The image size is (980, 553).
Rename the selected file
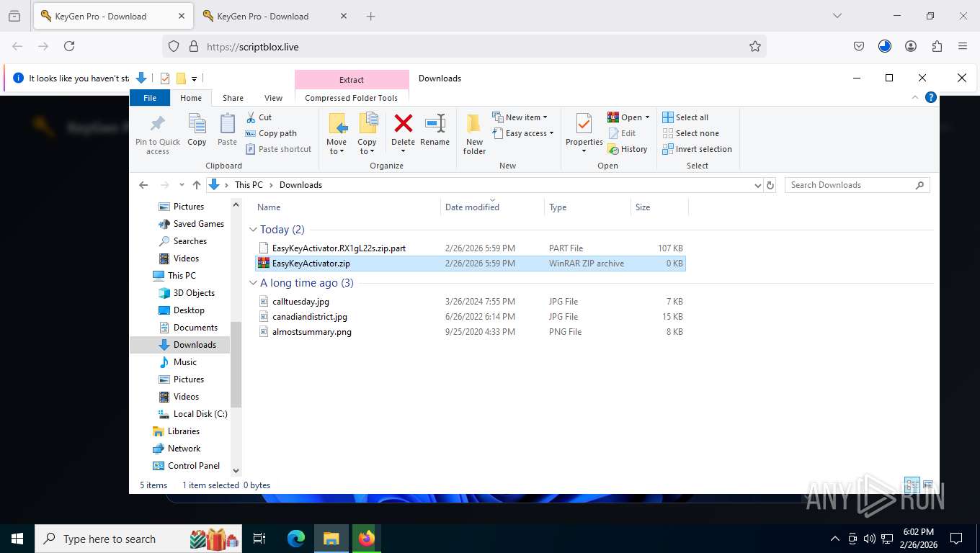435,130
